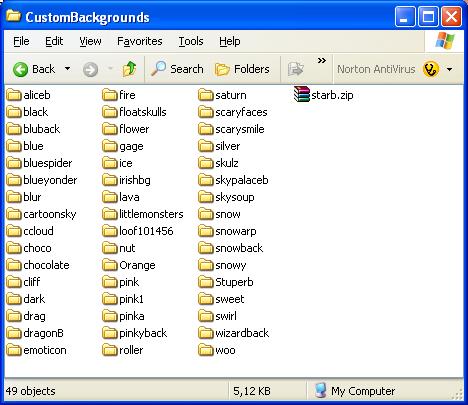The image size is (468, 405).
Task: Expand the toolbar overflow chevron
Action: tap(321, 61)
